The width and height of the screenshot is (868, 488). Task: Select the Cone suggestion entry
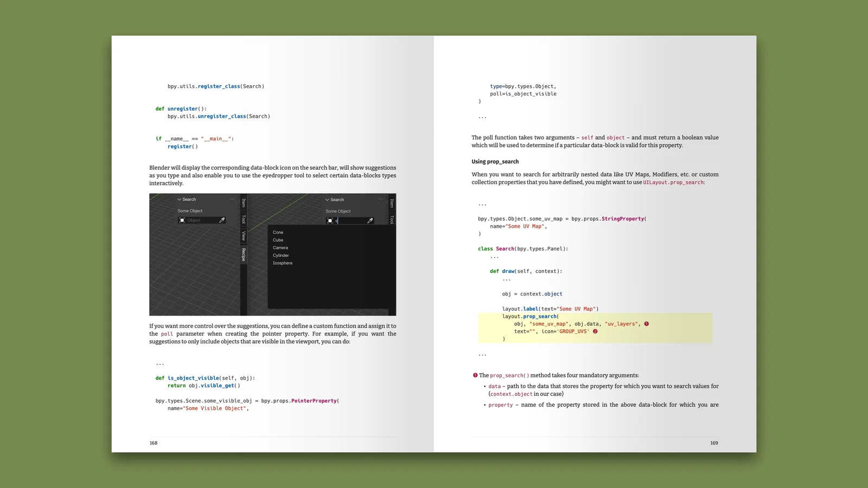pos(278,232)
